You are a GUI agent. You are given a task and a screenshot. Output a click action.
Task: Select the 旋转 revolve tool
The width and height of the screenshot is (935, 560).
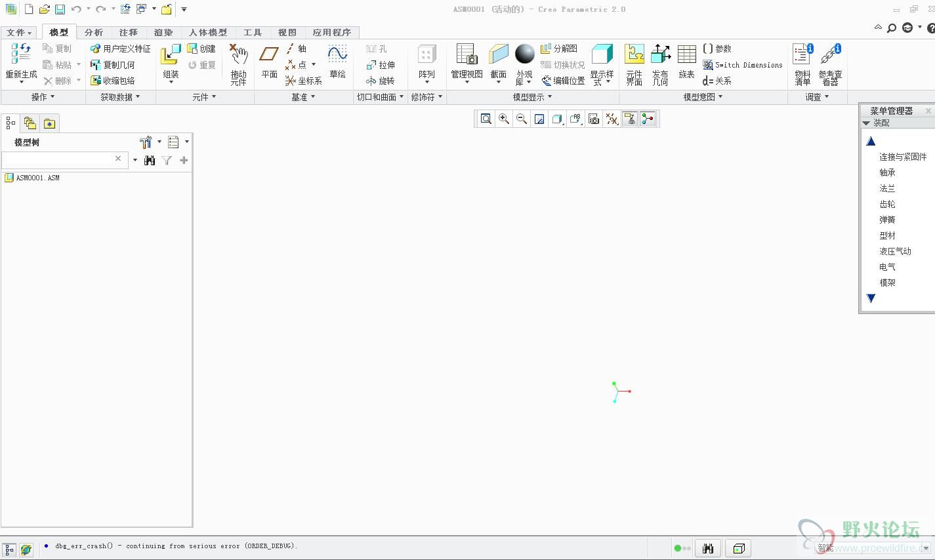pos(381,81)
